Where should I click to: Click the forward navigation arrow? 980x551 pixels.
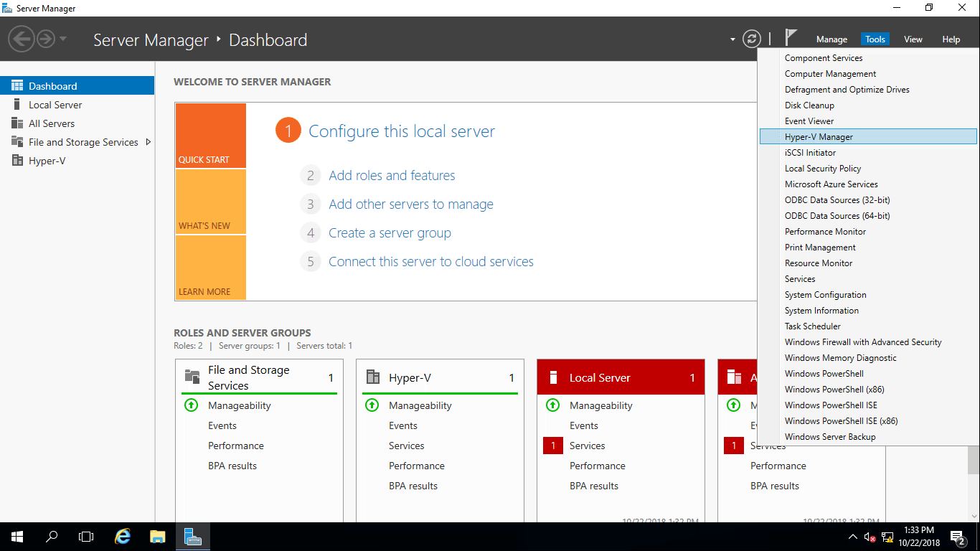(46, 38)
